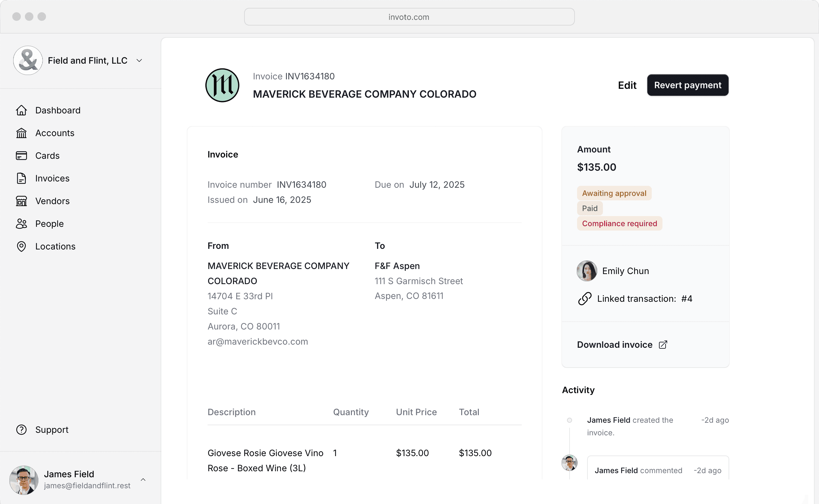Click the Issued on date June 16, 2025
Image resolution: width=819 pixels, height=504 pixels.
(282, 200)
